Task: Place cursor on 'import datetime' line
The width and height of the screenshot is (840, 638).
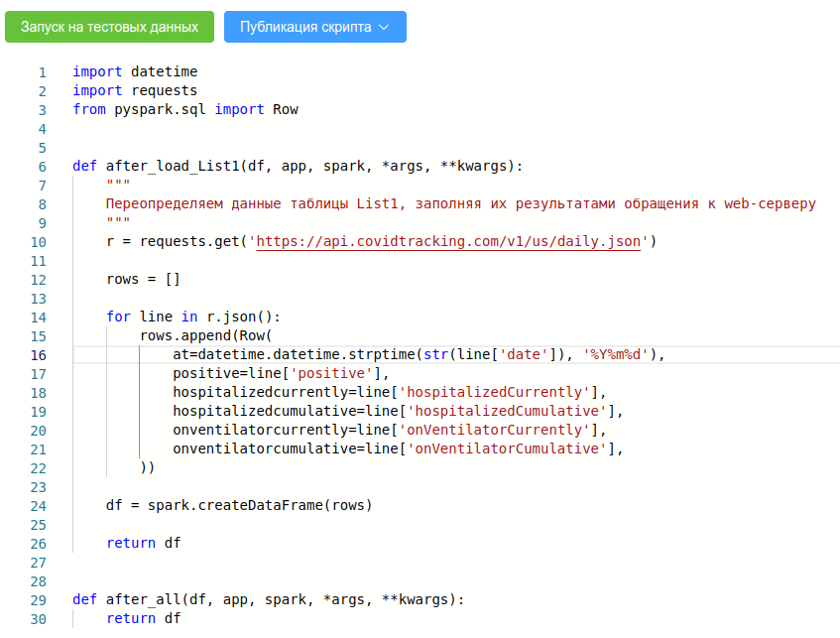Action: (x=135, y=71)
